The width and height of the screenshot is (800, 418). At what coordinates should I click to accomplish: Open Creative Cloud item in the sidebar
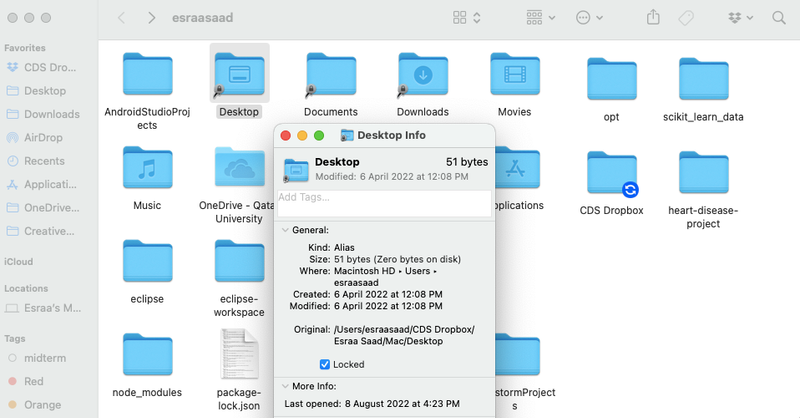tap(42, 232)
